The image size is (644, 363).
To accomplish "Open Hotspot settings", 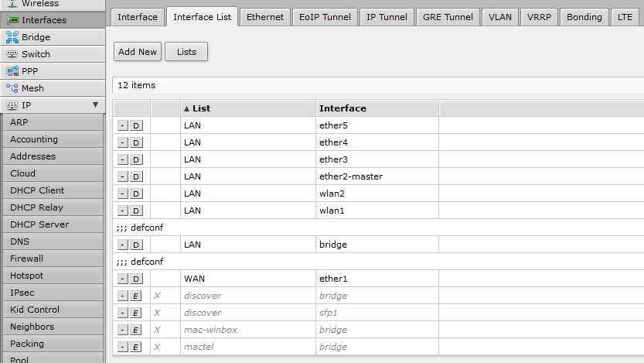I will click(x=53, y=276).
